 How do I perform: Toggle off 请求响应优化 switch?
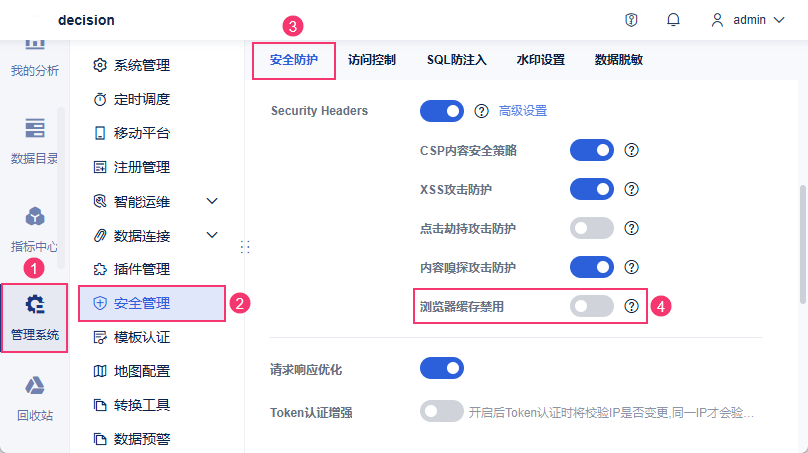(441, 369)
